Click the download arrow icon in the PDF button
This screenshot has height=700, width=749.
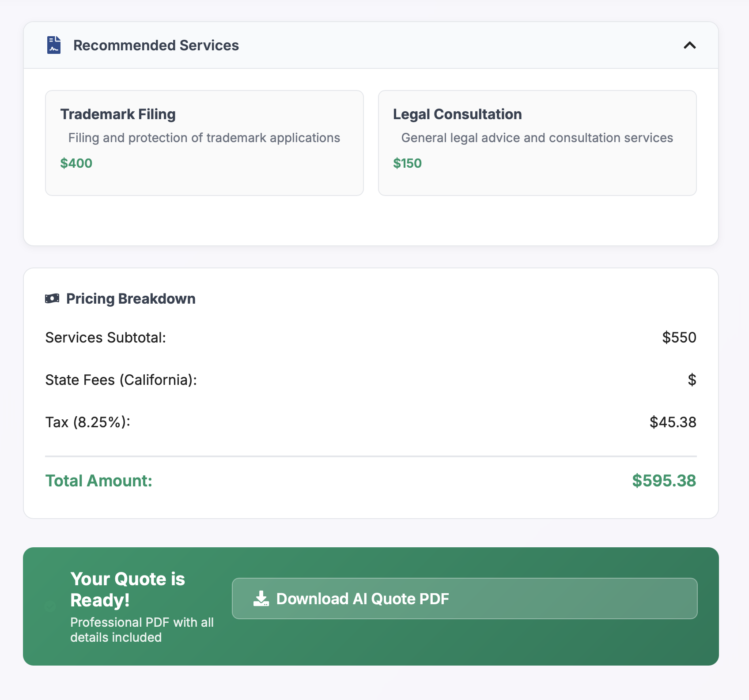(261, 599)
